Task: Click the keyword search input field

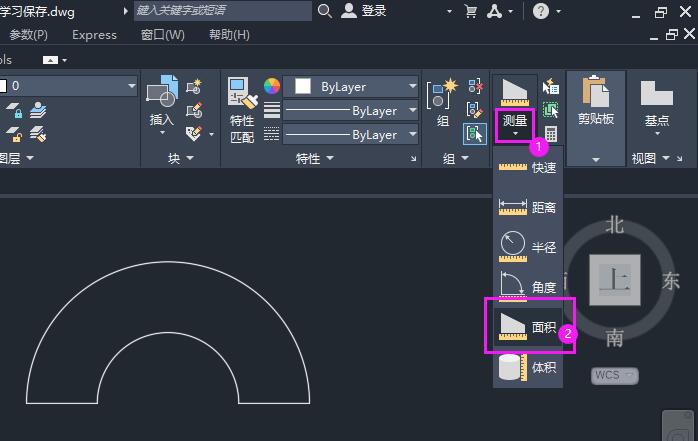Action: [223, 11]
